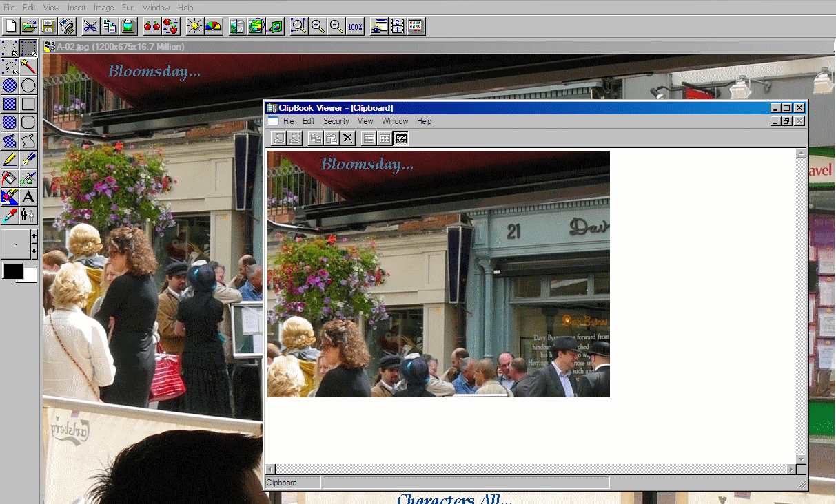Save the image using the floppy disk icon
836x504 pixels.
tap(48, 26)
